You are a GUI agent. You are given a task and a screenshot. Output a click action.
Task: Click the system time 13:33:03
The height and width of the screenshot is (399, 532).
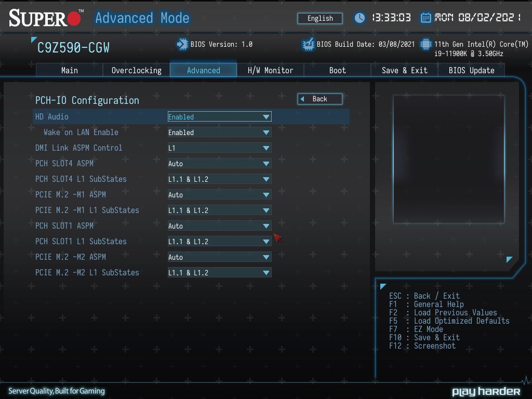pos(391,18)
